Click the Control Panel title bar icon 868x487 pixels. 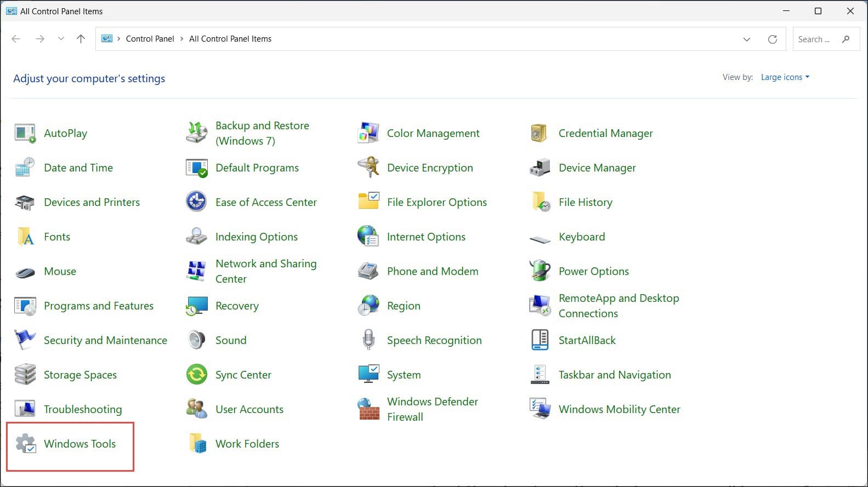click(12, 11)
